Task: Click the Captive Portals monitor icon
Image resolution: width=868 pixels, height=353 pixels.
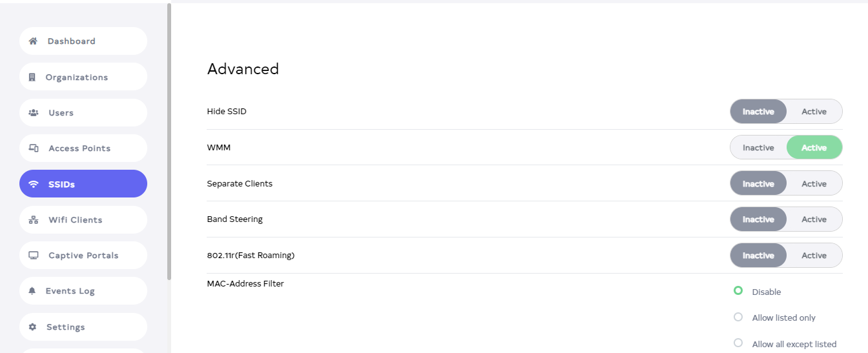Action: point(34,256)
